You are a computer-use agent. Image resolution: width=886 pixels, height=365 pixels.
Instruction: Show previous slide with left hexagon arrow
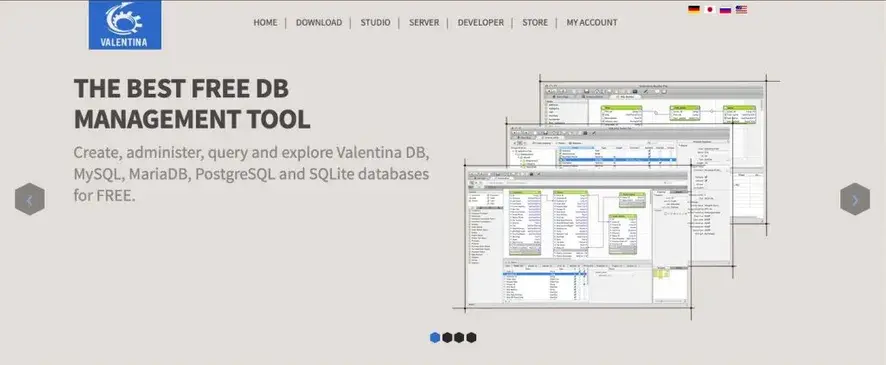pos(29,199)
